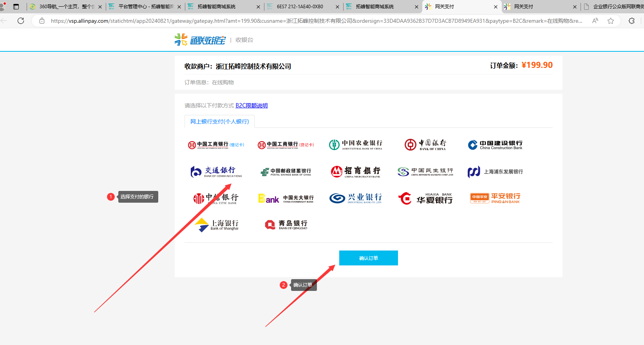
Task: Select ICBC credit card (贷记卡) bank option
Action: [286, 145]
